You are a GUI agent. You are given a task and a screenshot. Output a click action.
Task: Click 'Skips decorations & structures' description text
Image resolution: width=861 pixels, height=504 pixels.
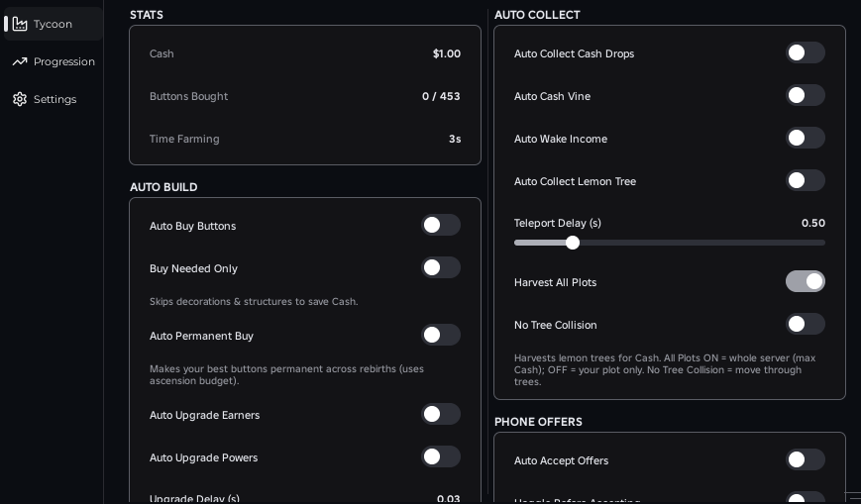[254, 301]
